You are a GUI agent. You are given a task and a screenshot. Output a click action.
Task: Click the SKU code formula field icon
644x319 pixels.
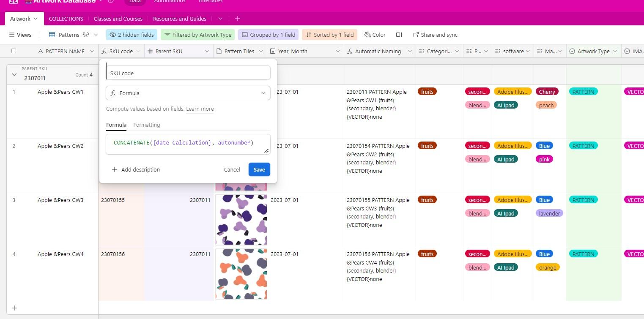coord(104,51)
